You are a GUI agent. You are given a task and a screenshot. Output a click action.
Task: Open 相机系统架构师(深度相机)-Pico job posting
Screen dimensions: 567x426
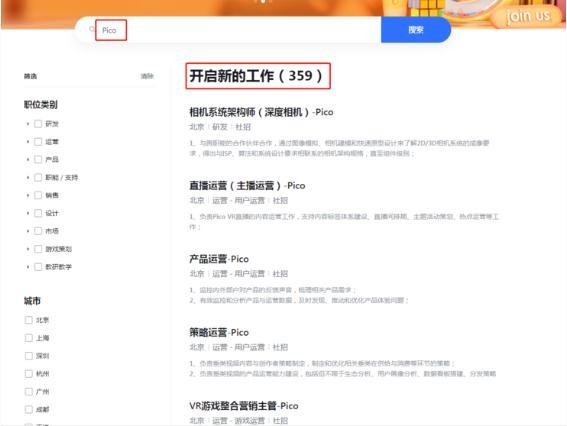coord(261,112)
